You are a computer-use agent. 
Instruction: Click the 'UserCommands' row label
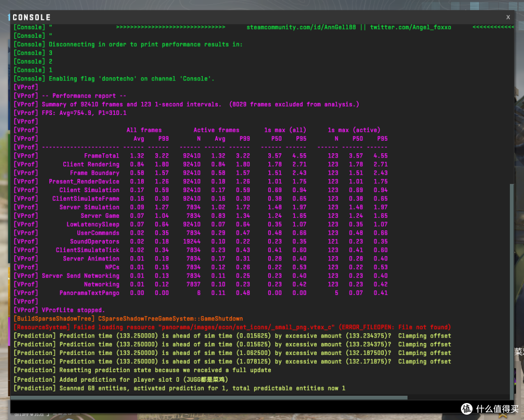click(x=98, y=233)
